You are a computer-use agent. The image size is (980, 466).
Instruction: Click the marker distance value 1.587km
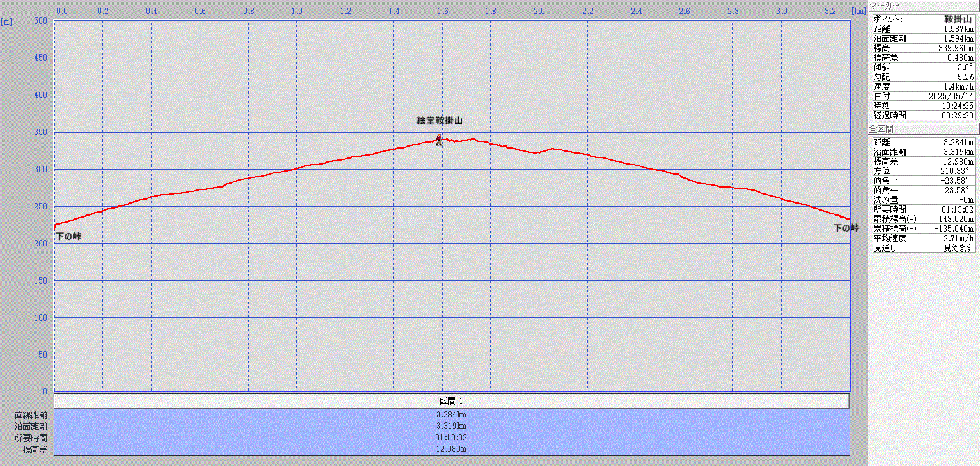pyautogui.click(x=958, y=29)
